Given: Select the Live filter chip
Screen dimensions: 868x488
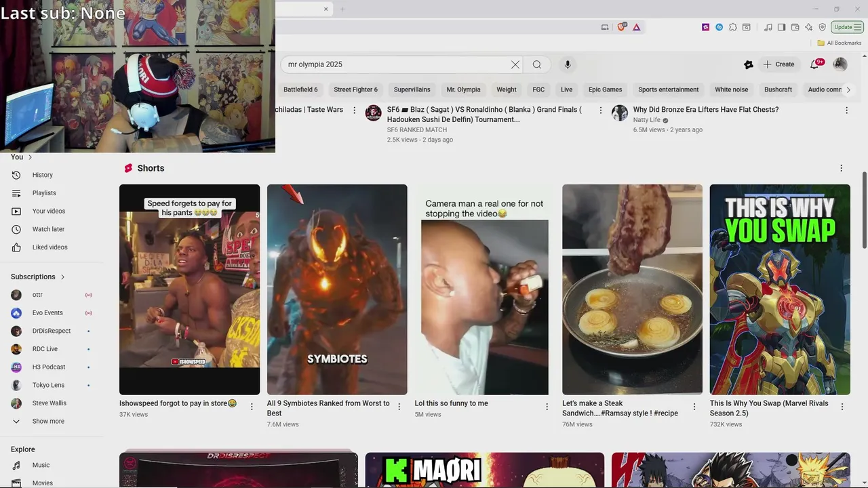Looking at the screenshot, I should click(566, 89).
